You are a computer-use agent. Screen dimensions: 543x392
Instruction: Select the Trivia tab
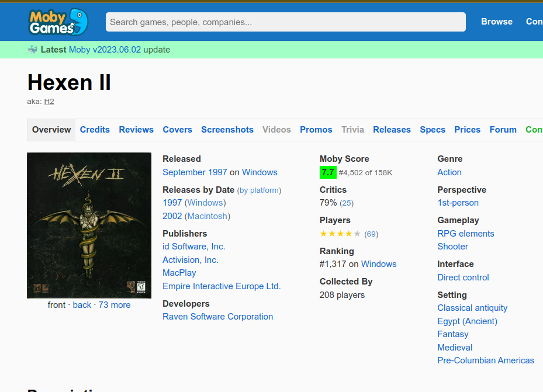point(352,130)
